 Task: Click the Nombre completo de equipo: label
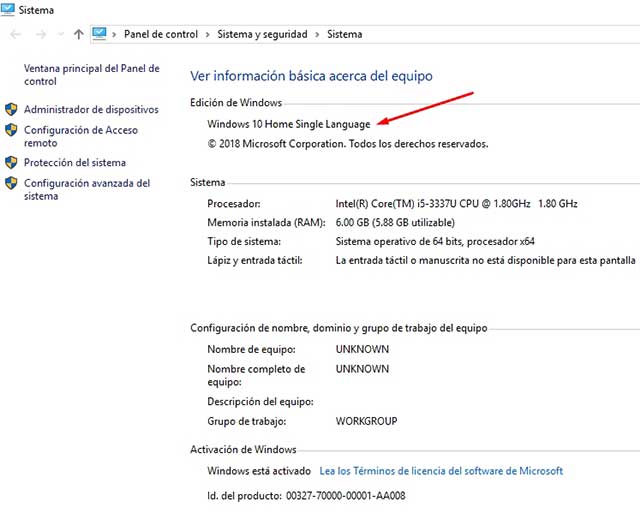(x=256, y=375)
